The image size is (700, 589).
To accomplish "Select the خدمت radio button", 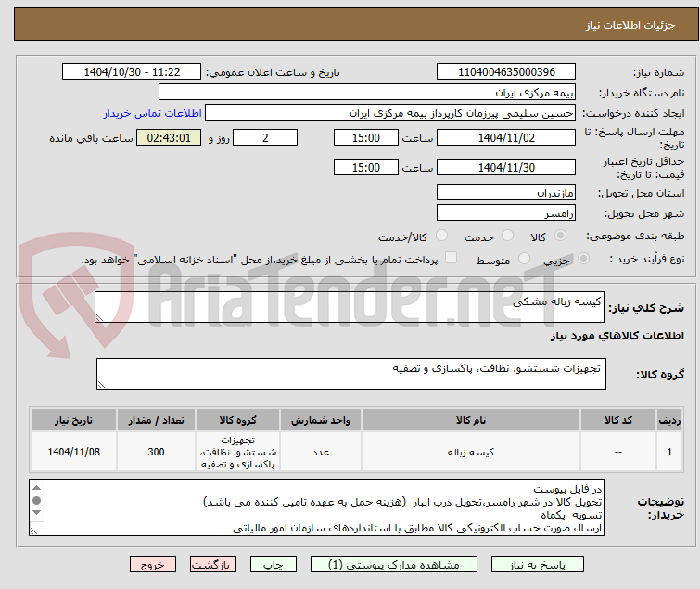I will coord(507,236).
